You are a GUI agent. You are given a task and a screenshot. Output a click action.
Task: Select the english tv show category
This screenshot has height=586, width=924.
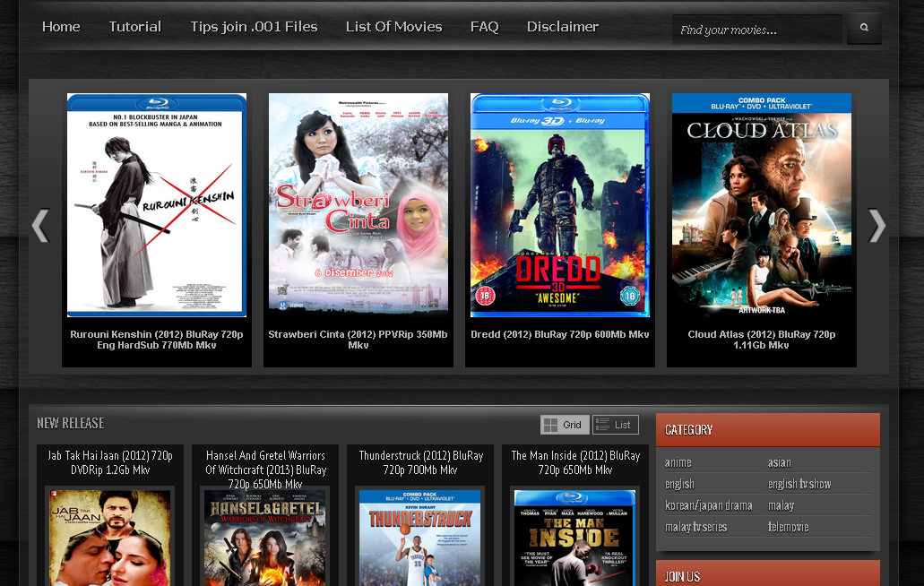tap(799, 484)
